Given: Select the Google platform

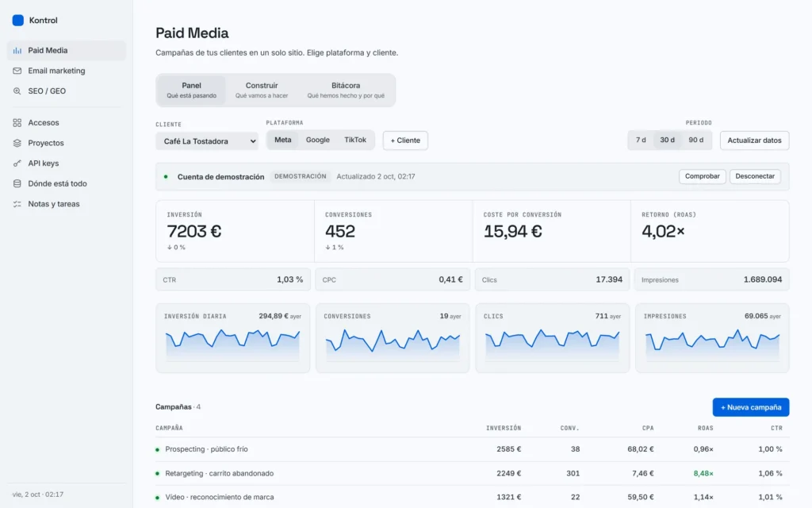Looking at the screenshot, I should (317, 140).
